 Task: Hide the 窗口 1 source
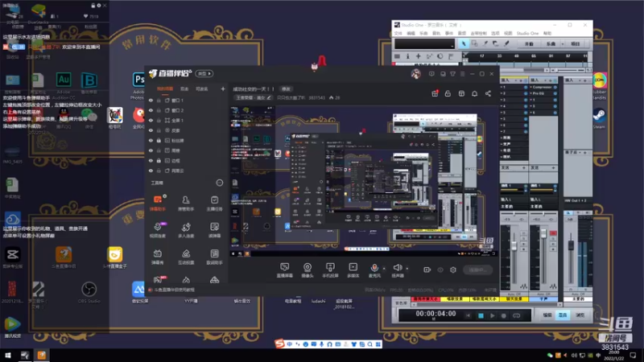[151, 100]
